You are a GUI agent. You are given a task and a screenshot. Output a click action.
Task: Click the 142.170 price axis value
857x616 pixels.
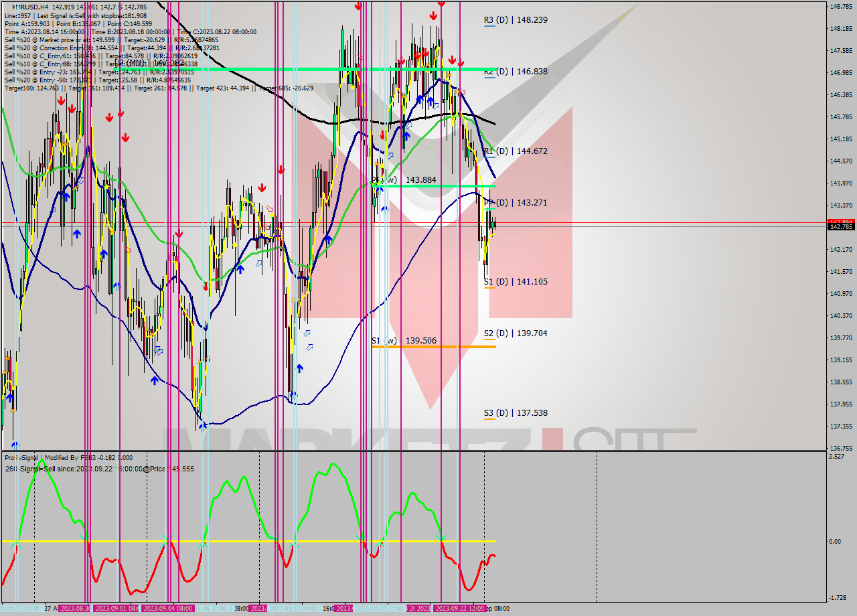841,250
